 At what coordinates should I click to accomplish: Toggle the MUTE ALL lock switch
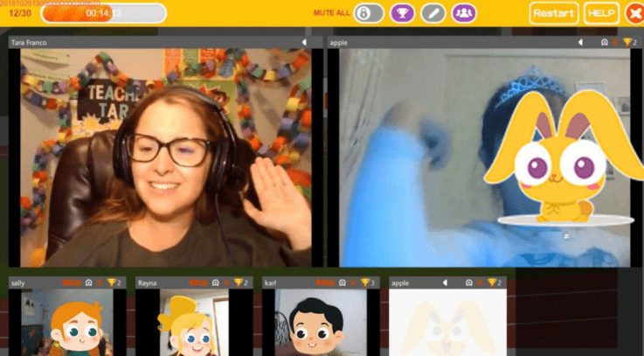pyautogui.click(x=369, y=13)
